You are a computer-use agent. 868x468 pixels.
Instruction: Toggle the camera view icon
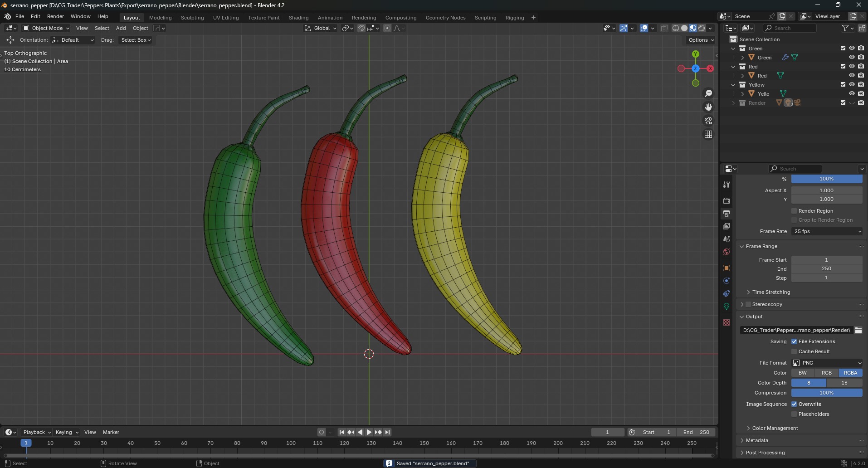708,121
